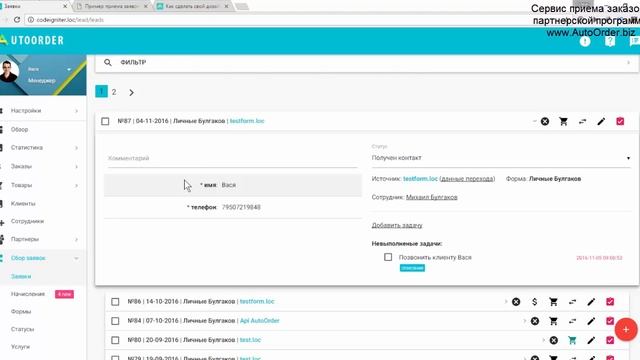Open user profile dropdown arrow
The height and width of the screenshot is (360, 640).
point(69,69)
